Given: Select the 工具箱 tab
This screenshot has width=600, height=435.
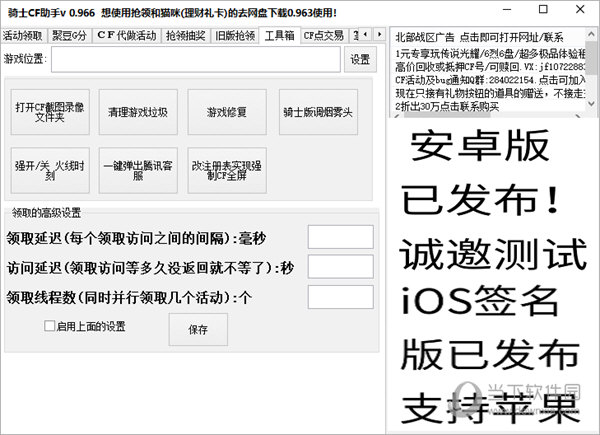Looking at the screenshot, I should pyautogui.click(x=280, y=35).
